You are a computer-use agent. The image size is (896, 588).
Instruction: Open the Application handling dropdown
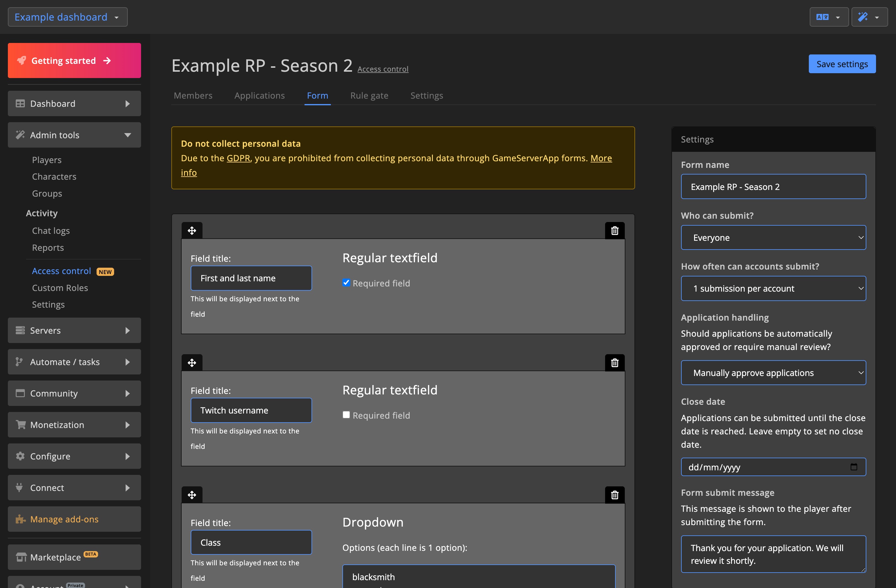(773, 372)
